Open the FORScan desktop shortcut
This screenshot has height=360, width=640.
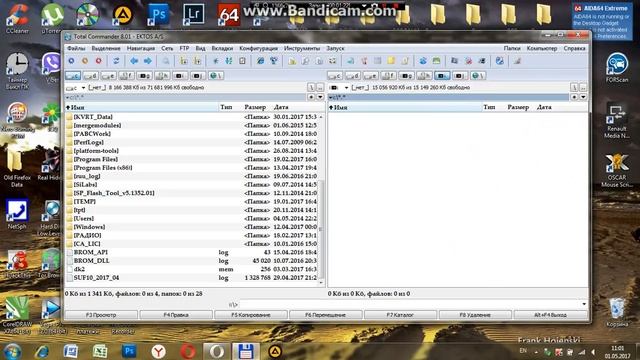click(617, 67)
